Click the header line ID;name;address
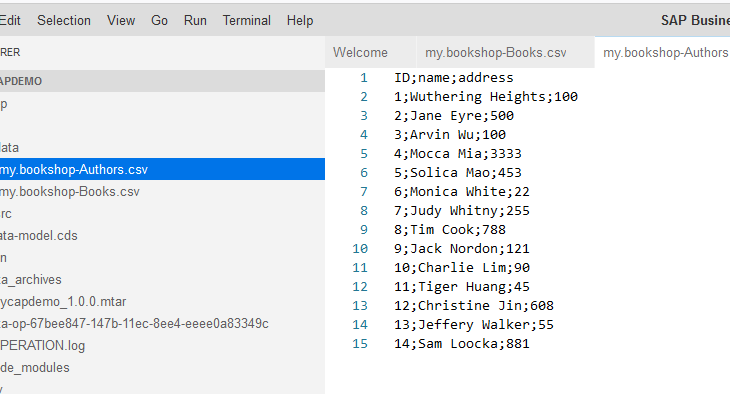 click(453, 78)
